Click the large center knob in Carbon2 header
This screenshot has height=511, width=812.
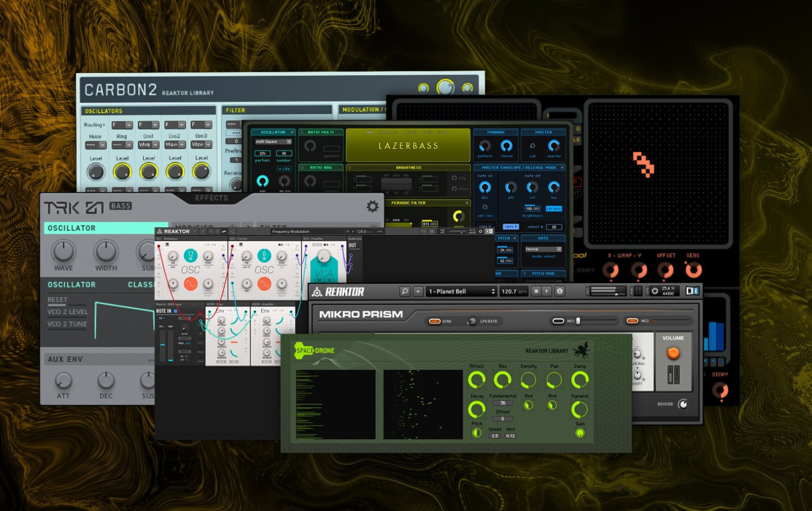[445, 87]
